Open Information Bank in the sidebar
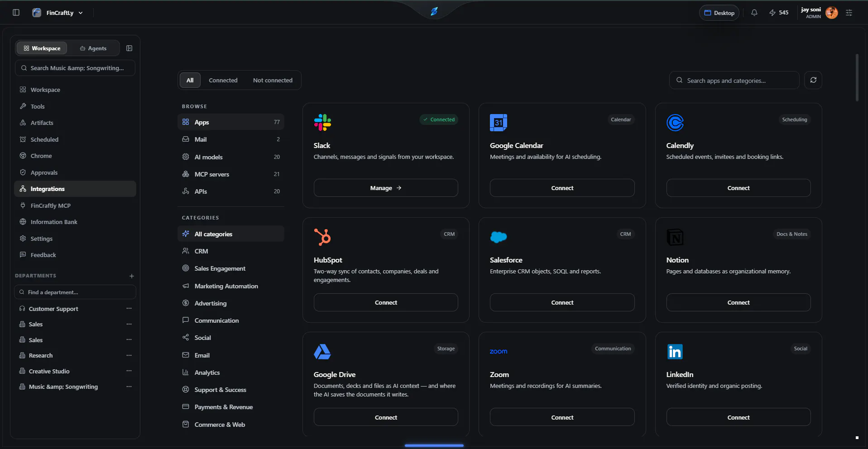 [75, 222]
